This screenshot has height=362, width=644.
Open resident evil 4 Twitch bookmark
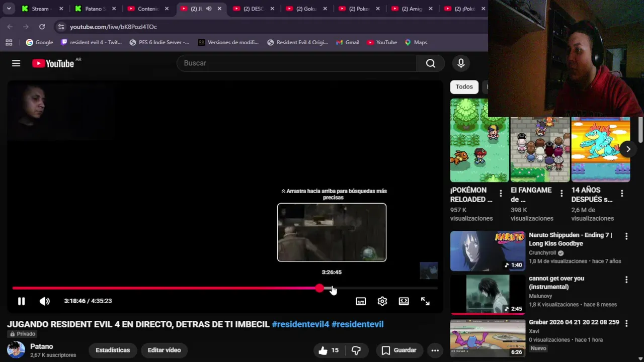91,42
